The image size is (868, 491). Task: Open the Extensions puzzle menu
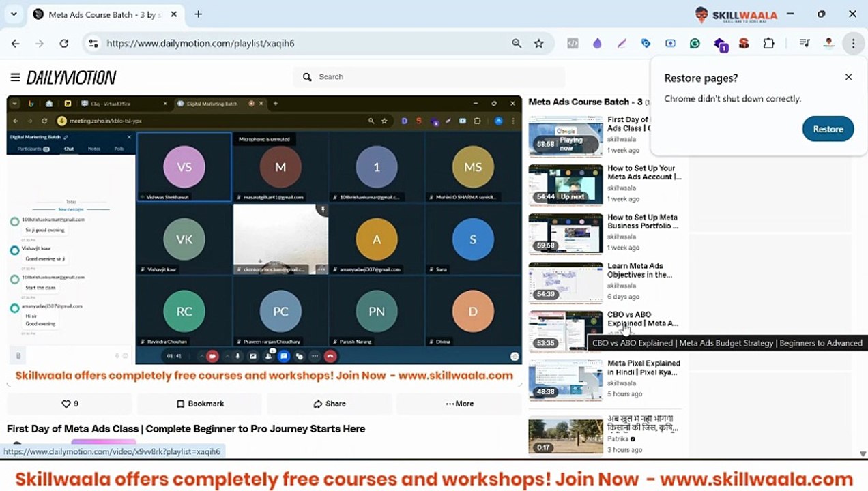[768, 43]
